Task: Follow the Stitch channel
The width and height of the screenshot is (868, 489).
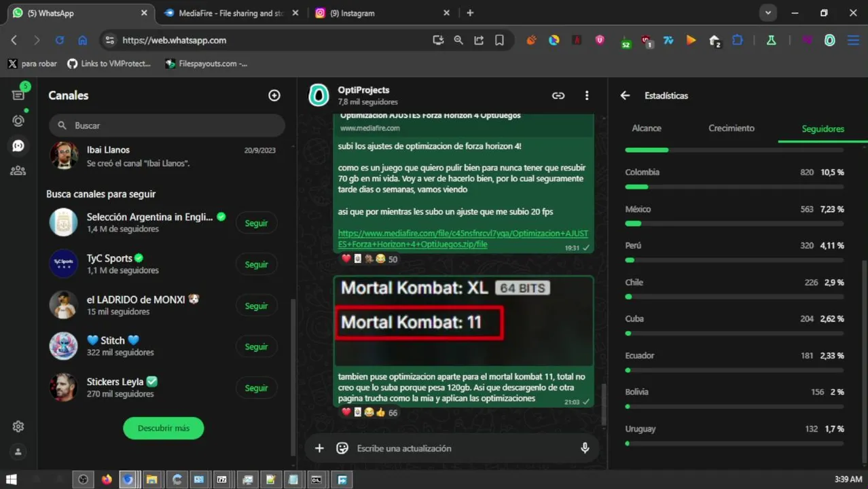Action: 256,347
